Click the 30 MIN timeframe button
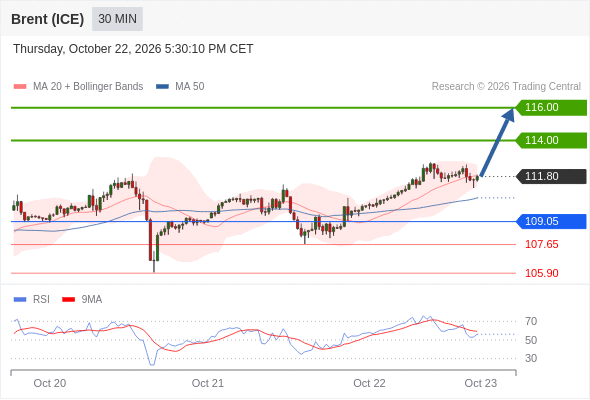The height and width of the screenshot is (400, 590). (x=117, y=18)
